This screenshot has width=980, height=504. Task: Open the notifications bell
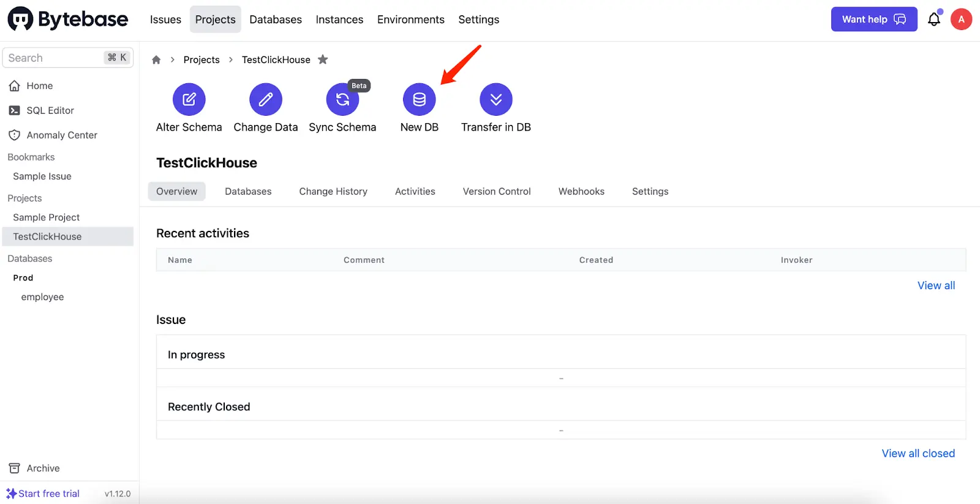coord(934,20)
